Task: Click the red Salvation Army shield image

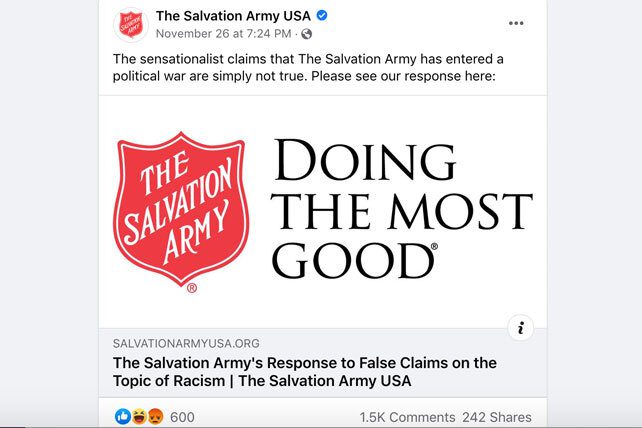Action: pos(181,210)
